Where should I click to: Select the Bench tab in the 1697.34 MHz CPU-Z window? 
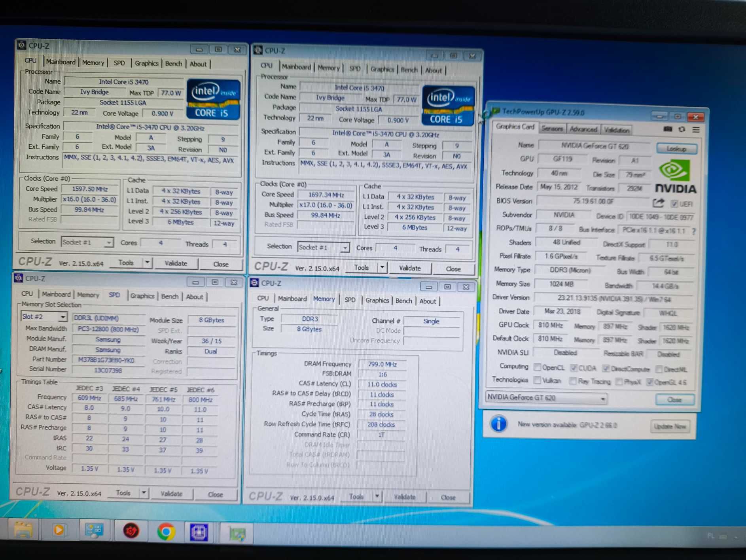(409, 70)
